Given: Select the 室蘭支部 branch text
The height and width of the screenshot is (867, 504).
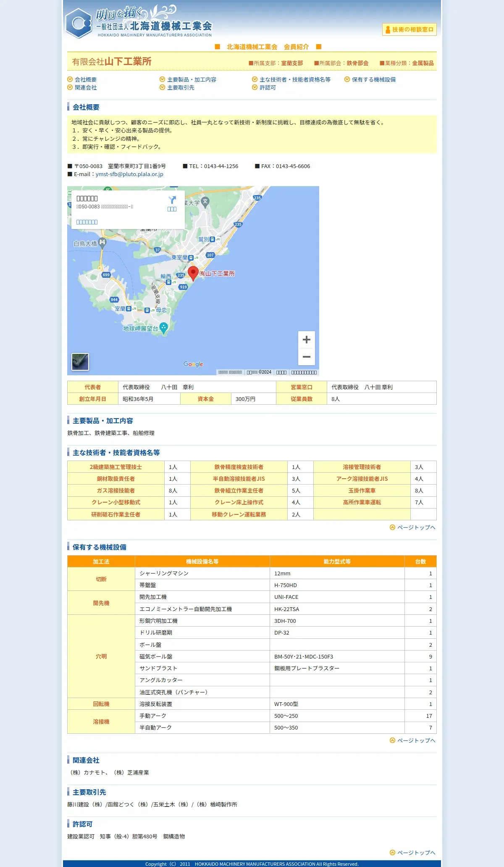Looking at the screenshot, I should [292, 63].
